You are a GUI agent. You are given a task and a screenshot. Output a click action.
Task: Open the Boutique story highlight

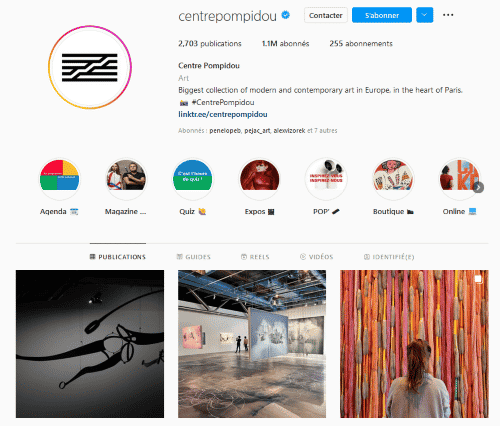[393, 179]
